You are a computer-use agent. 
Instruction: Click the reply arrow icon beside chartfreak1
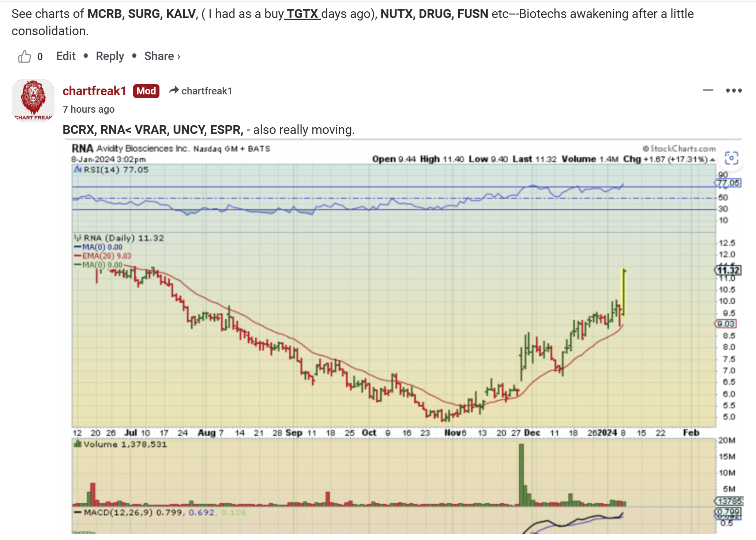point(174,90)
